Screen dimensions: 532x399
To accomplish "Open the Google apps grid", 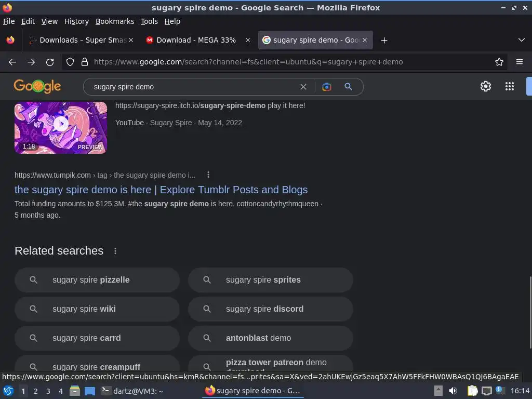I will pyautogui.click(x=510, y=86).
